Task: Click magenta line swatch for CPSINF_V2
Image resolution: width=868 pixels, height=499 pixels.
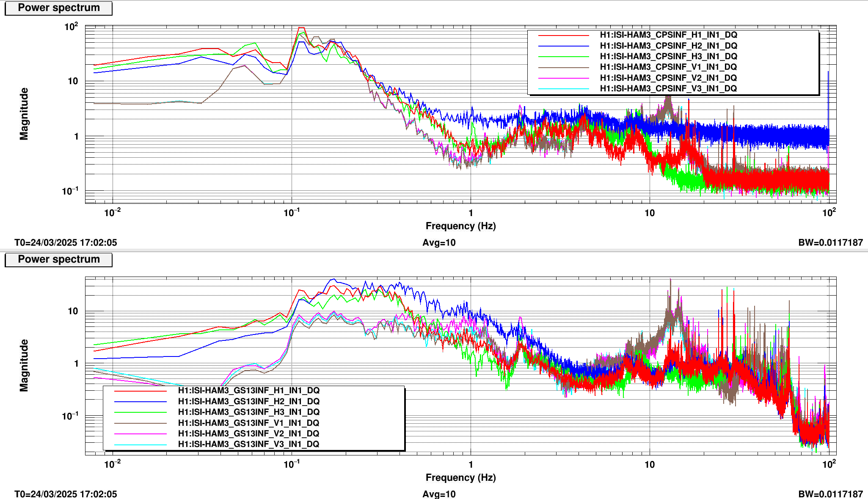Action: tap(563, 78)
